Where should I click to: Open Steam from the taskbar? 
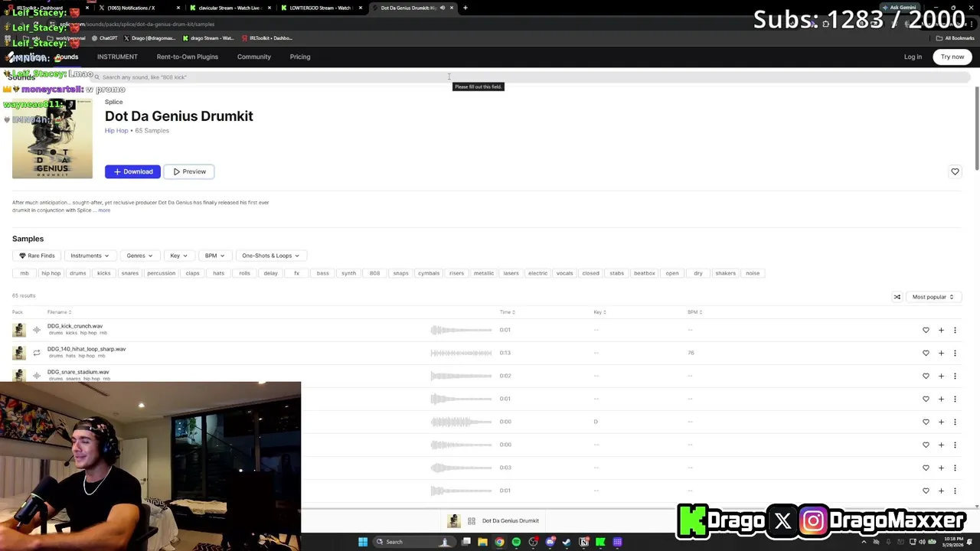point(567,542)
